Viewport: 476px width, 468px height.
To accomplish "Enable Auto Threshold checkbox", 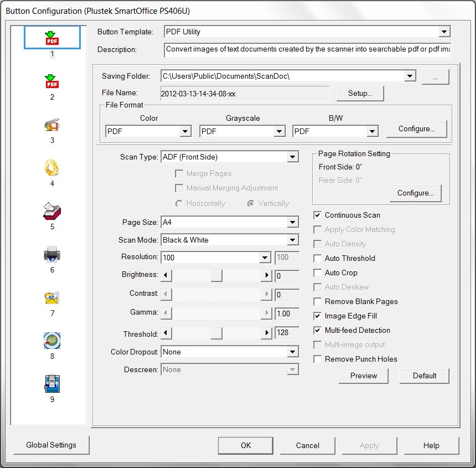I will (x=317, y=258).
